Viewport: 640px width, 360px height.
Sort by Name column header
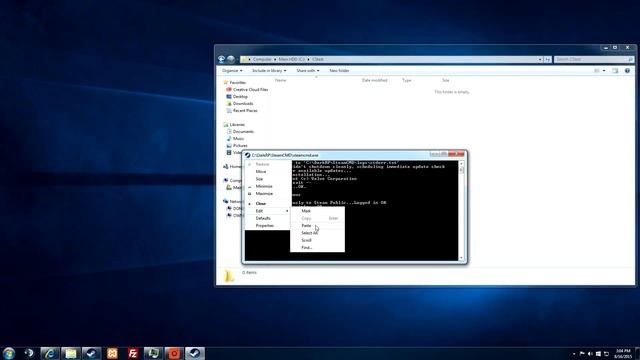(280, 80)
